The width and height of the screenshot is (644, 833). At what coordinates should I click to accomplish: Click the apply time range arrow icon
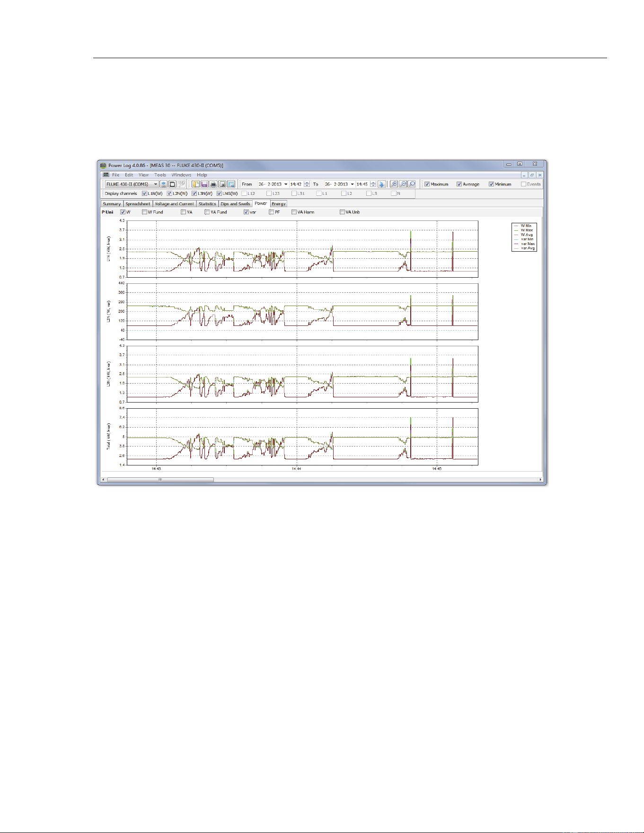[x=382, y=184]
